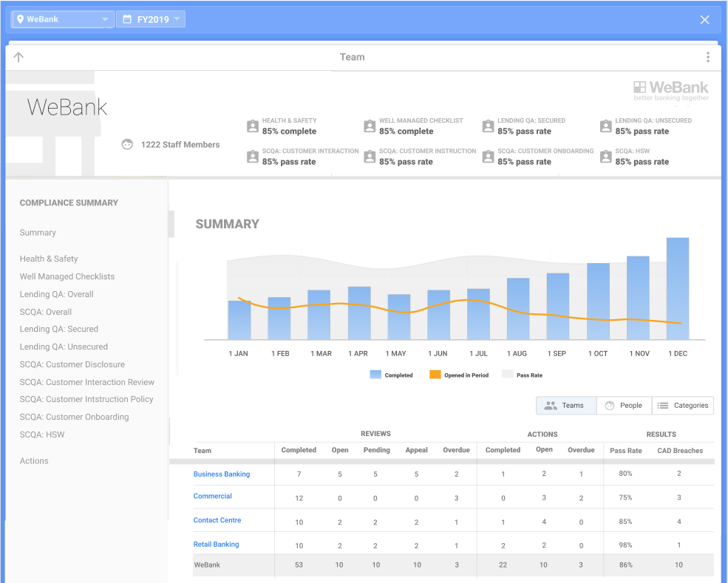Click the Team title in header bar

click(x=352, y=57)
